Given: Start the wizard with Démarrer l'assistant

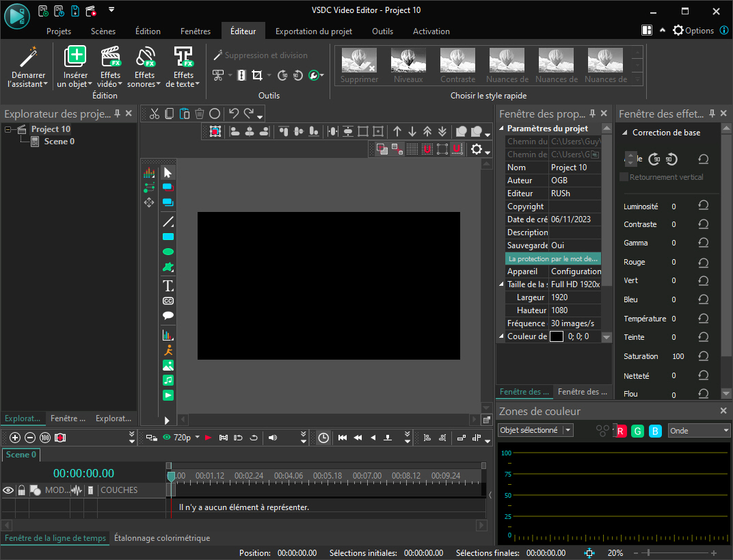Looking at the screenshot, I should click(28, 67).
